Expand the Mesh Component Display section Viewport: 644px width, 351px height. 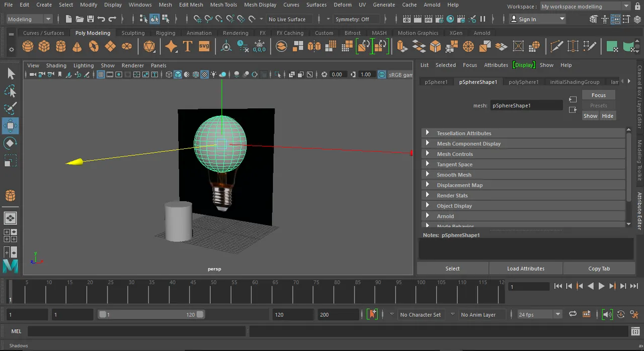coord(523,144)
